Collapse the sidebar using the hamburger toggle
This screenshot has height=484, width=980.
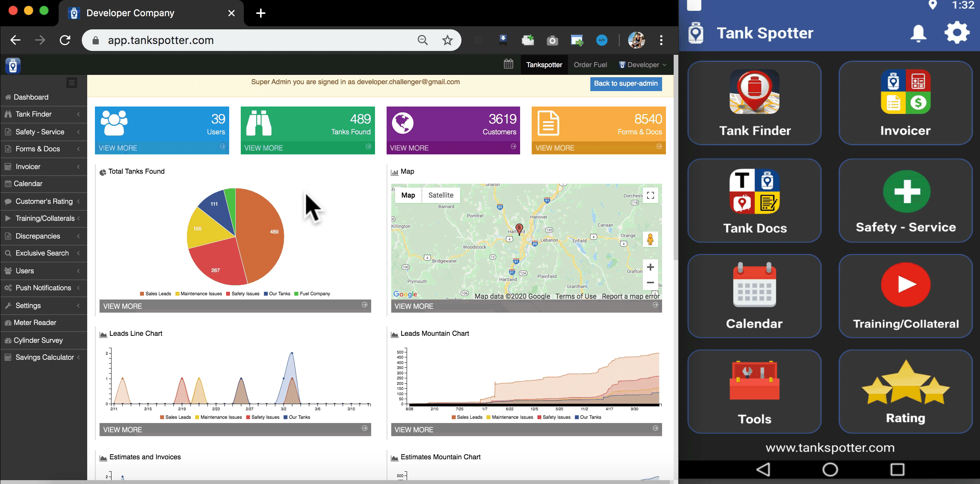(x=72, y=82)
